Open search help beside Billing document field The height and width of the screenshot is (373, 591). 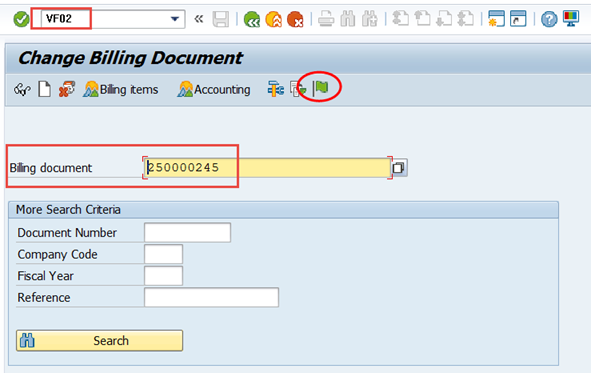[399, 168]
